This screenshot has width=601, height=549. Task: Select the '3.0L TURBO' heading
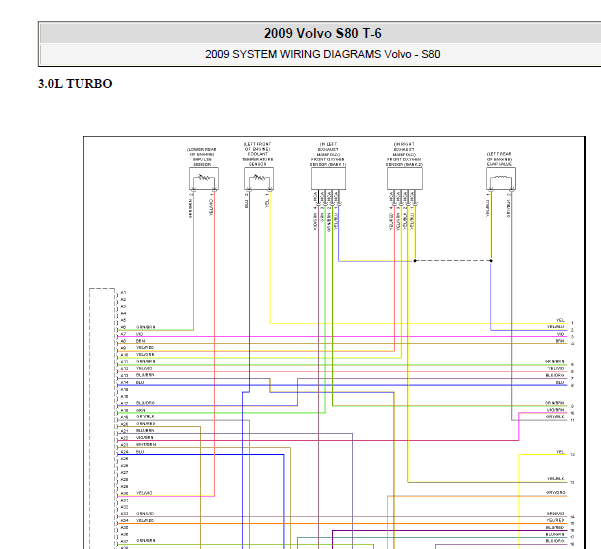point(75,84)
